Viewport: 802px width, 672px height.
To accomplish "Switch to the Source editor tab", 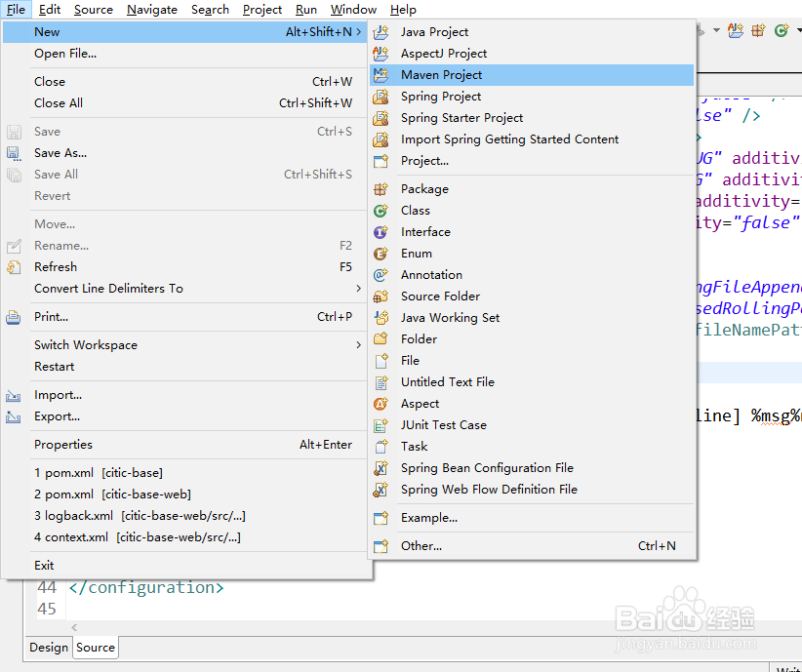I will [x=96, y=648].
